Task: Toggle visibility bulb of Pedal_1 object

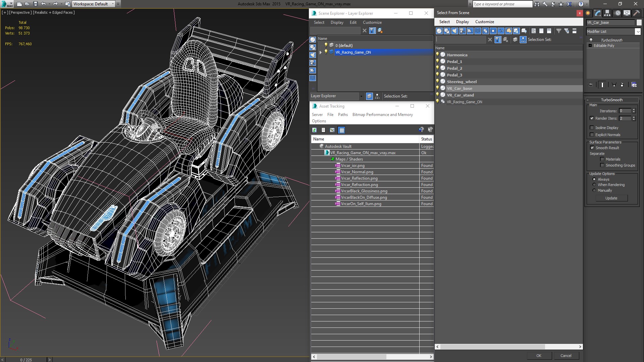Action: click(437, 61)
